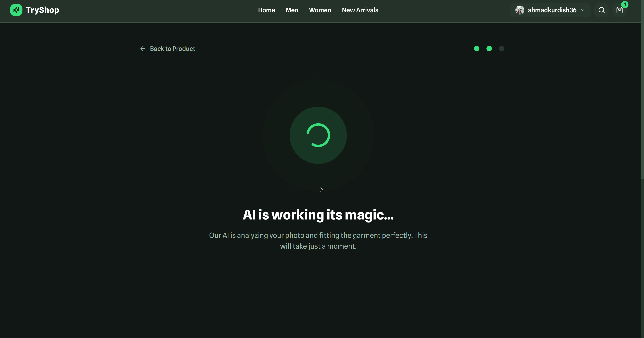
Task: Go to the Home menu item
Action: click(x=266, y=10)
